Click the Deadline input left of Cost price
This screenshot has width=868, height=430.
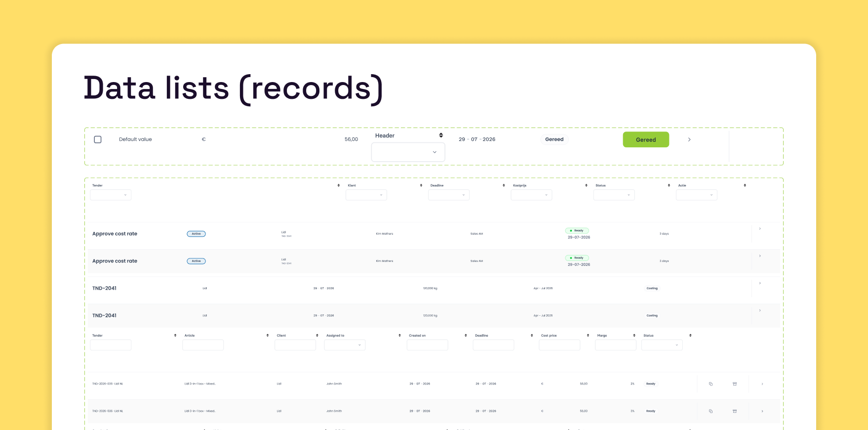tap(493, 345)
